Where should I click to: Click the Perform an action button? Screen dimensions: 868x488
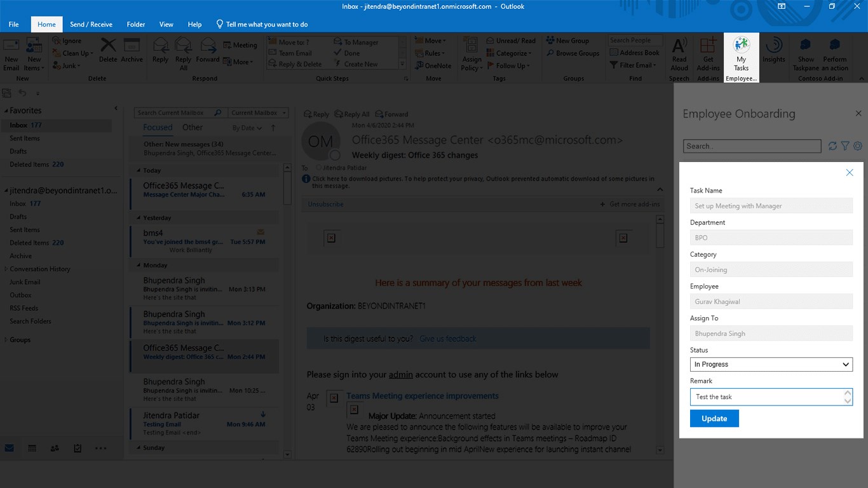[x=835, y=55]
